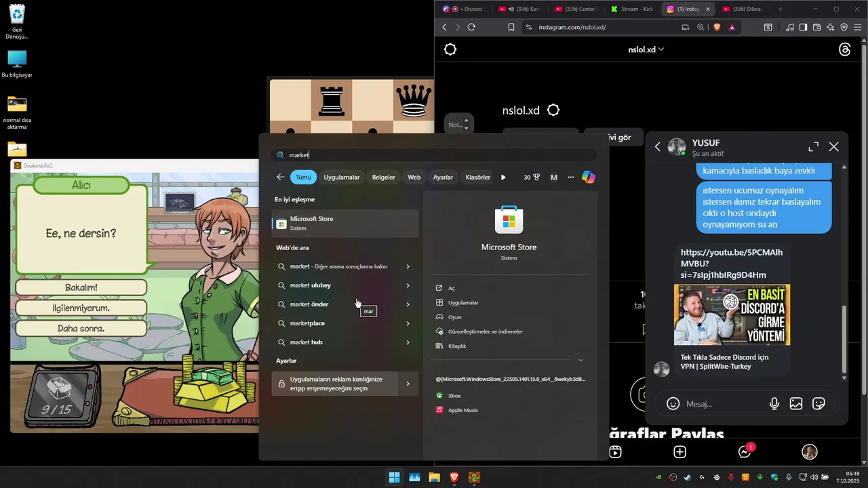The height and width of the screenshot is (488, 868).
Task: Open profile avatar in Instagram bottom bar
Action: tap(809, 452)
